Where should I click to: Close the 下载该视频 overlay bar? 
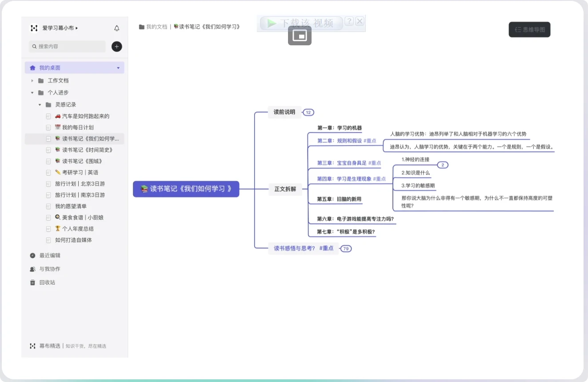coord(360,21)
